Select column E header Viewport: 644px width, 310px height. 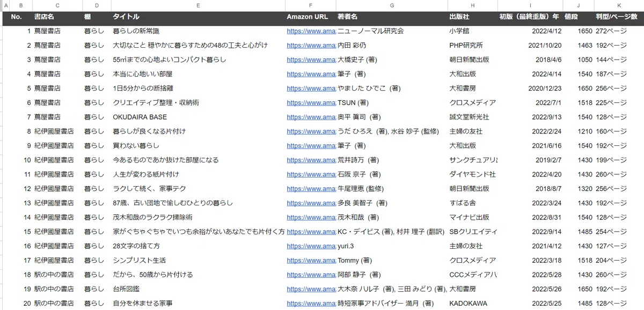[198, 5]
